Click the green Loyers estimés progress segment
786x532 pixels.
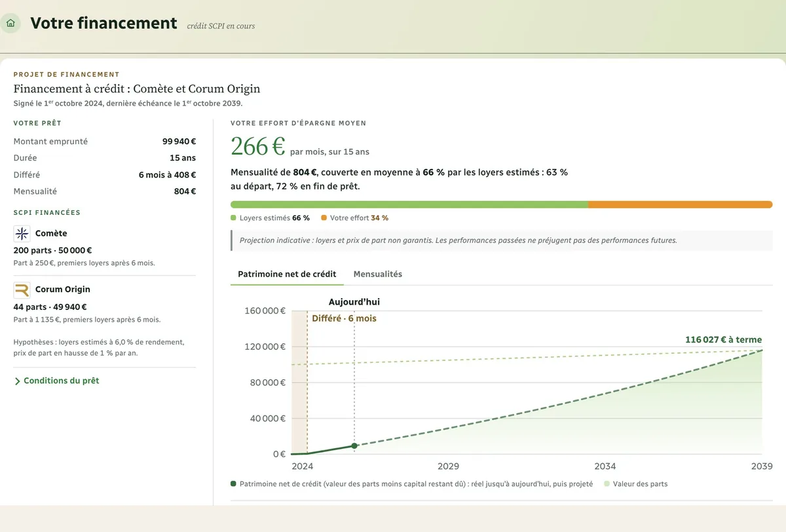[x=409, y=204]
